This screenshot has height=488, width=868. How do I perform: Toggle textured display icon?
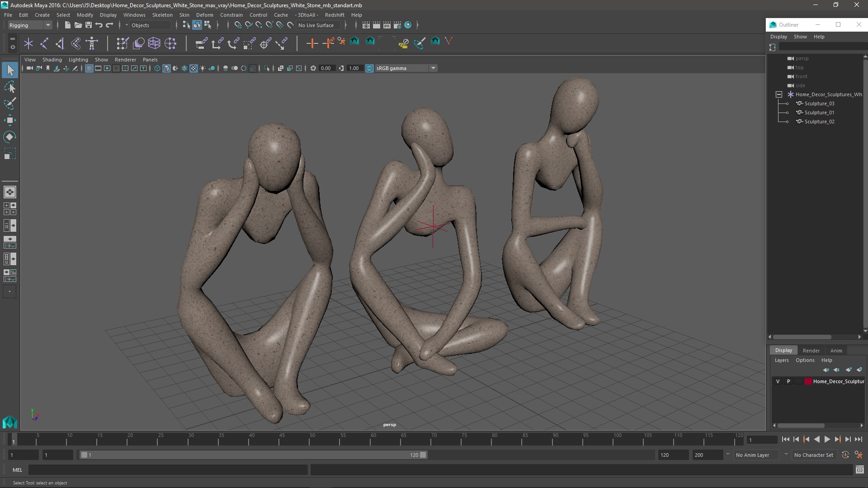pyautogui.click(x=193, y=68)
